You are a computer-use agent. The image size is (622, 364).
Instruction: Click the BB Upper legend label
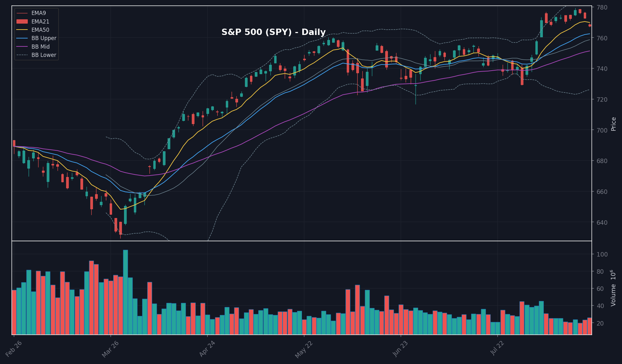(44, 38)
